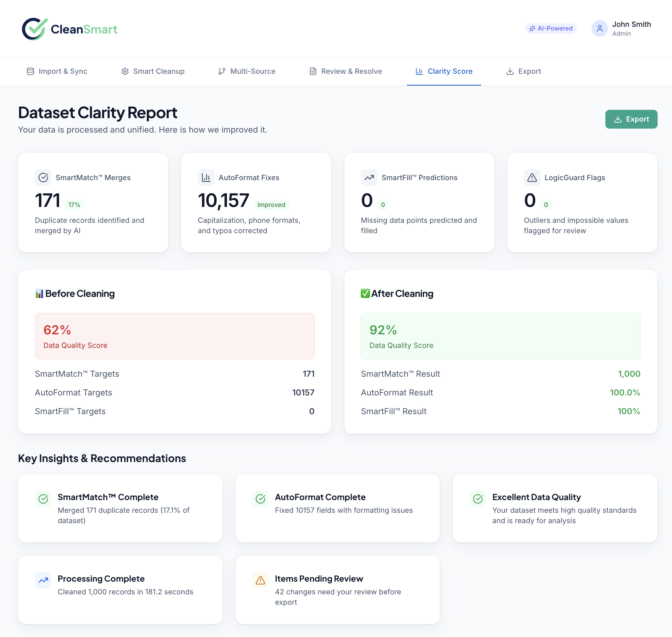Viewport: 672px width, 637px height.
Task: Click the Admin role label under John Smith
Action: tap(621, 34)
